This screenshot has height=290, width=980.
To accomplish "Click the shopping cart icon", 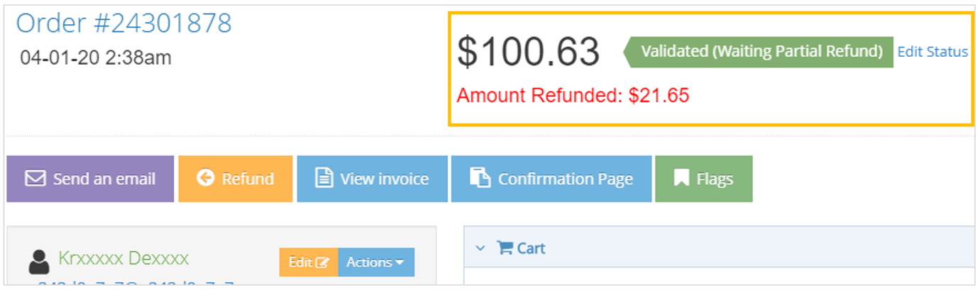I will [505, 248].
